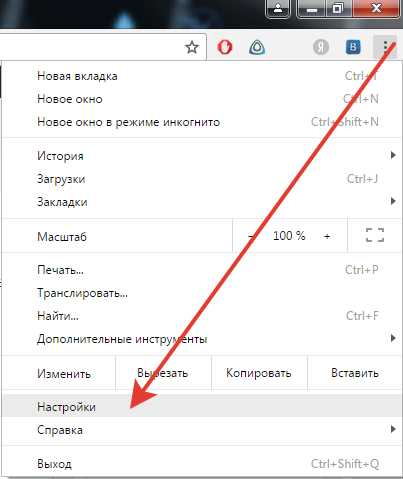
Task: Expand the Справка submenu
Action: click(x=201, y=429)
